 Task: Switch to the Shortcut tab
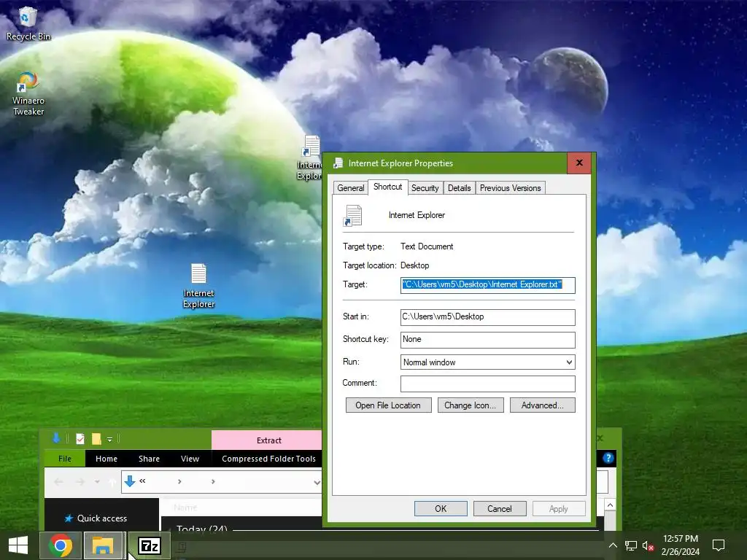(388, 187)
